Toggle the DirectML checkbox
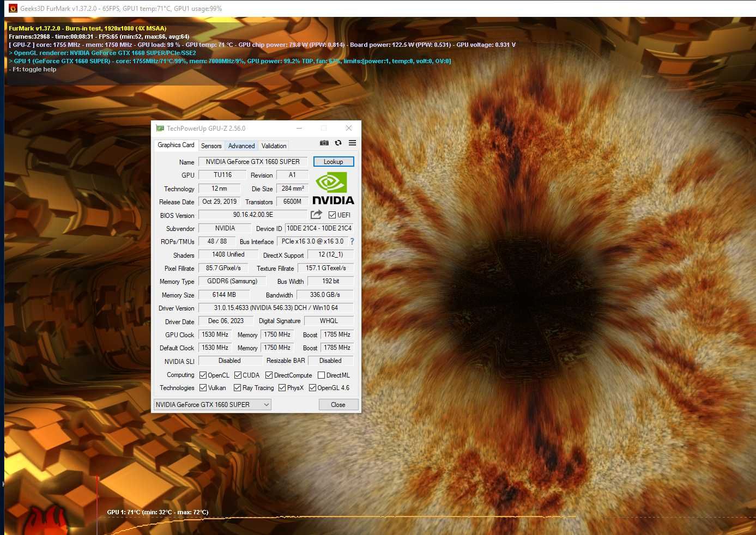This screenshot has width=756, height=535. click(x=321, y=375)
